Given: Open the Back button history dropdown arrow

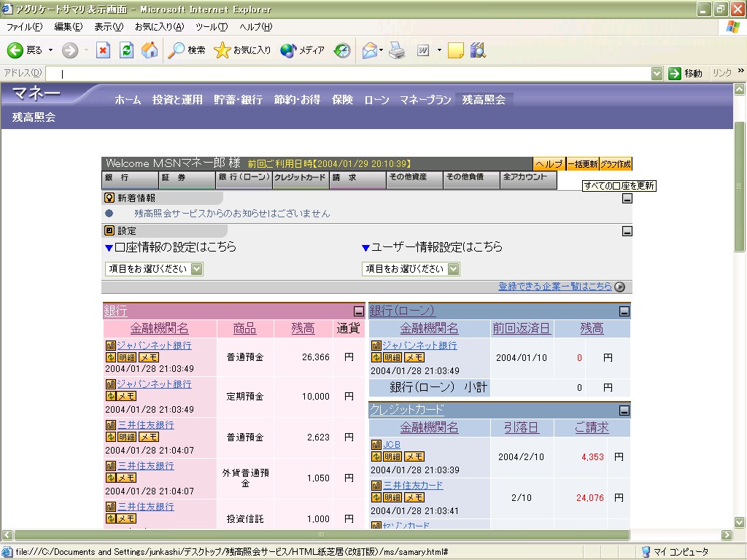Looking at the screenshot, I should point(50,50).
